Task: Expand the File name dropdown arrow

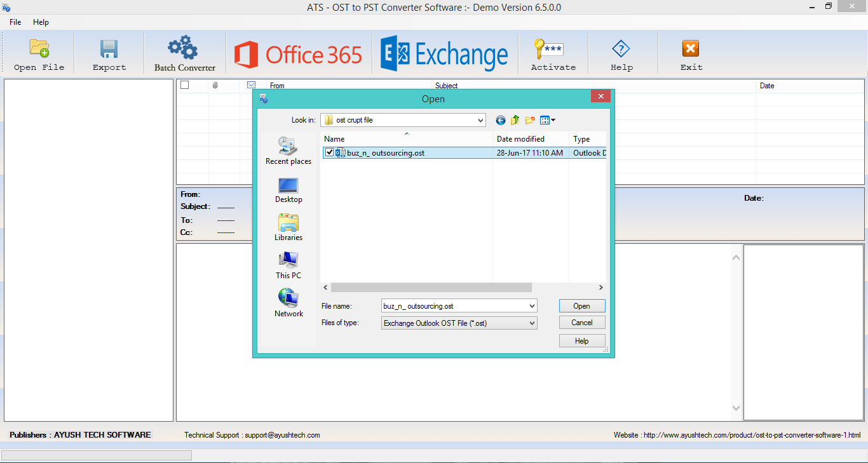Action: (532, 306)
